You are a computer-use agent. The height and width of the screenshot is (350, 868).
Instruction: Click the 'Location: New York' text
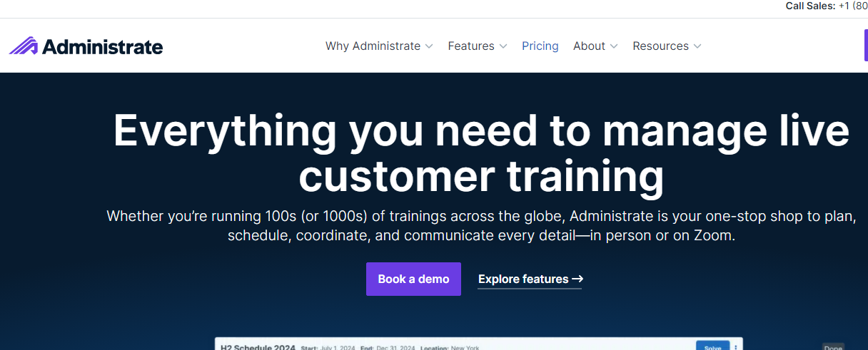coord(449,348)
